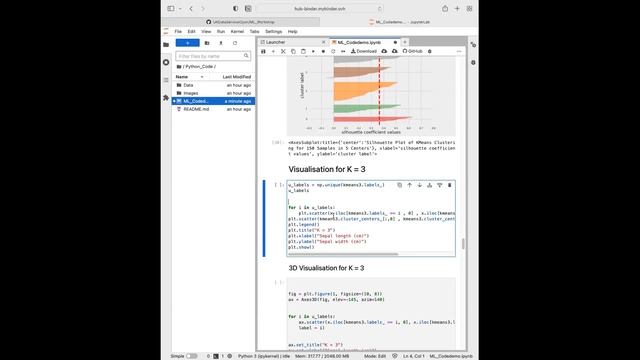Click the horizontal scrollbar in the active cell
Screen dimensions: 640x360
point(343,254)
